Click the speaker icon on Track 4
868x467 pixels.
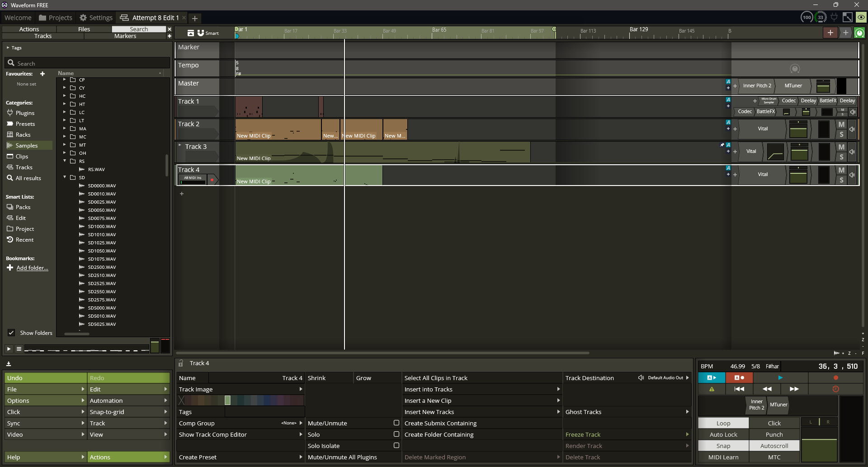click(852, 175)
